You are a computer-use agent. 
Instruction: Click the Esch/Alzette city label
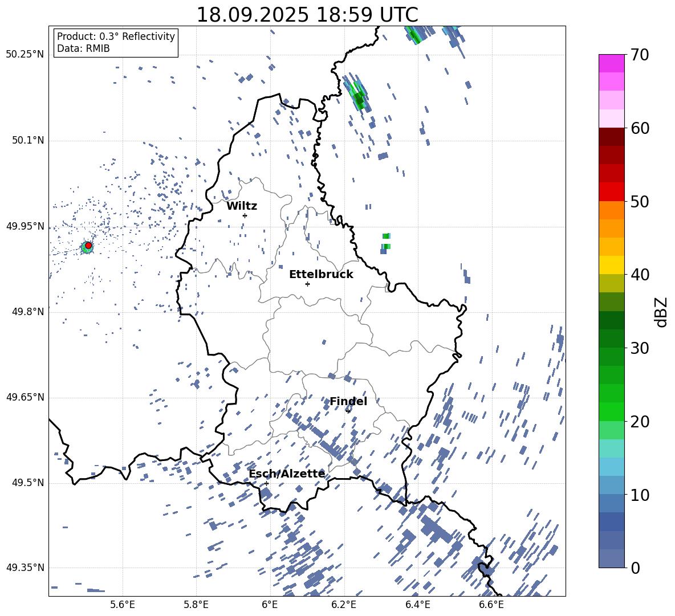pyautogui.click(x=287, y=474)
